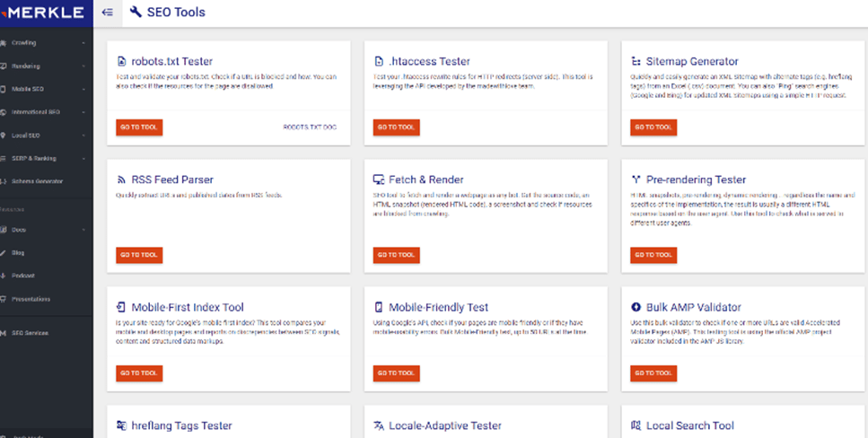The image size is (868, 438).
Task: Open Schema Generator from the sidebar
Action: click(36, 181)
